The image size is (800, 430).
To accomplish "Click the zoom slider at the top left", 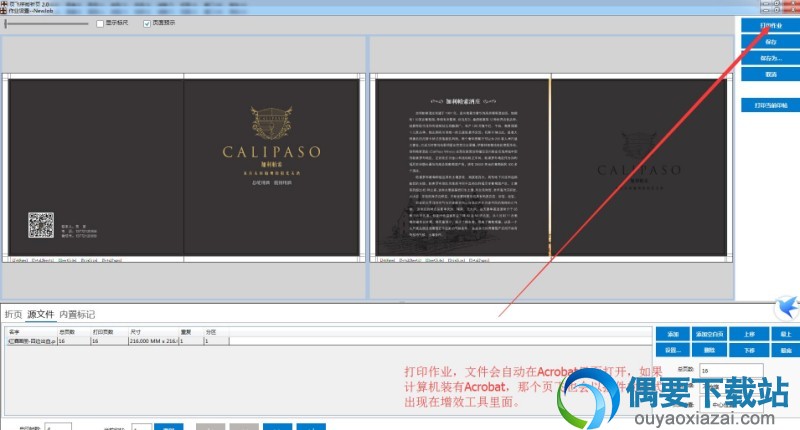I will (x=46, y=23).
